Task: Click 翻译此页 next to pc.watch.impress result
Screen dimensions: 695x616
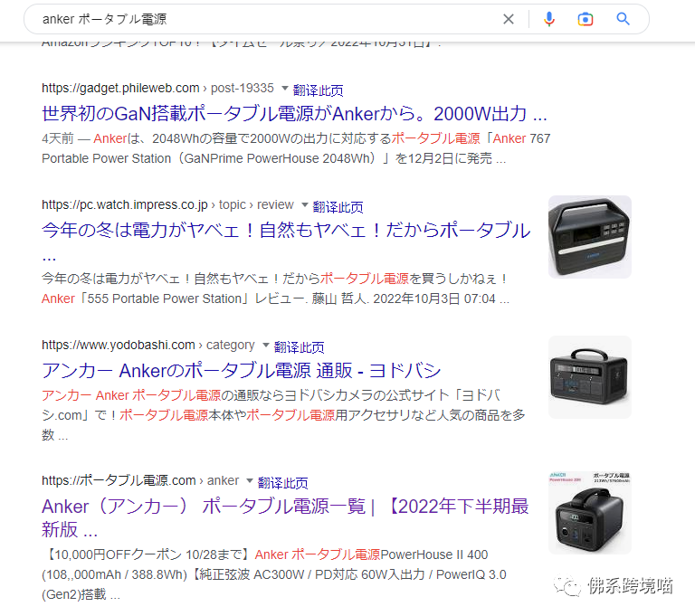Action: tap(338, 207)
